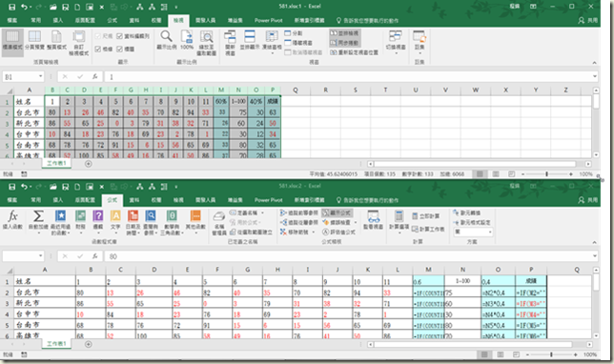Click zoom in plus in 581.xlsx:1 status bar
Screen dimensions: 614x364
(x=570, y=174)
